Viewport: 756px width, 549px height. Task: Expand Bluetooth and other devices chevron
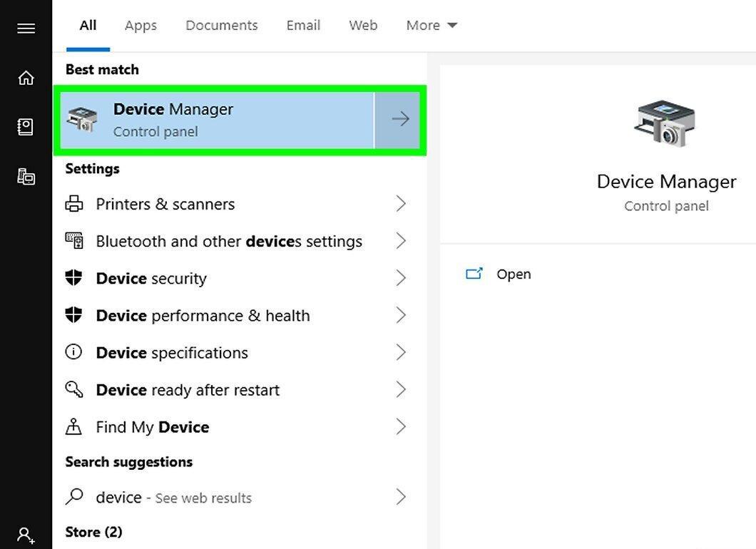pos(401,240)
